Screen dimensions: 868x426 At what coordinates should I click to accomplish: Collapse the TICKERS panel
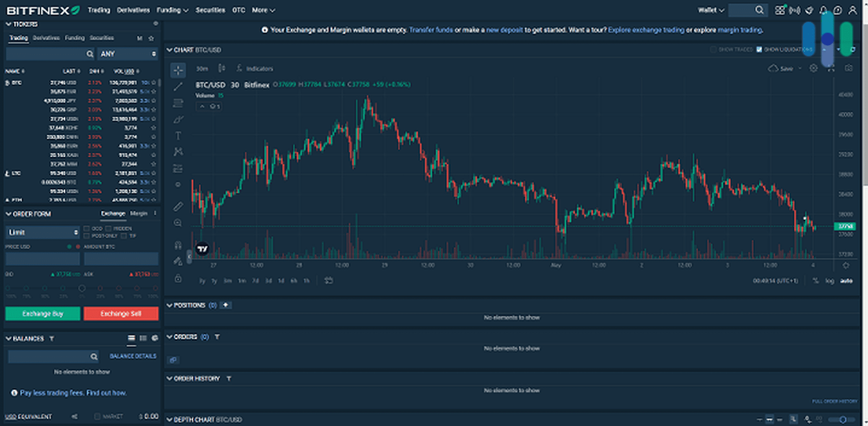pos(8,24)
